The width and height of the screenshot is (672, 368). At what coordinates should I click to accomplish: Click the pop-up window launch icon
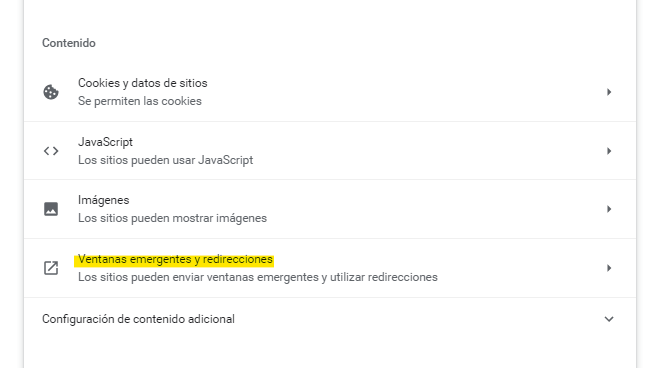click(51, 268)
